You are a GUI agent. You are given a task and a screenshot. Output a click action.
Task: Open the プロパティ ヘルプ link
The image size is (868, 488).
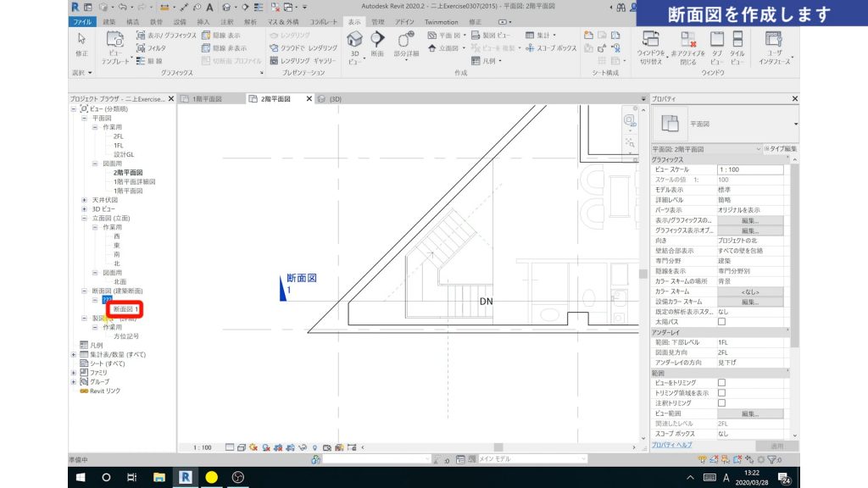pyautogui.click(x=671, y=445)
